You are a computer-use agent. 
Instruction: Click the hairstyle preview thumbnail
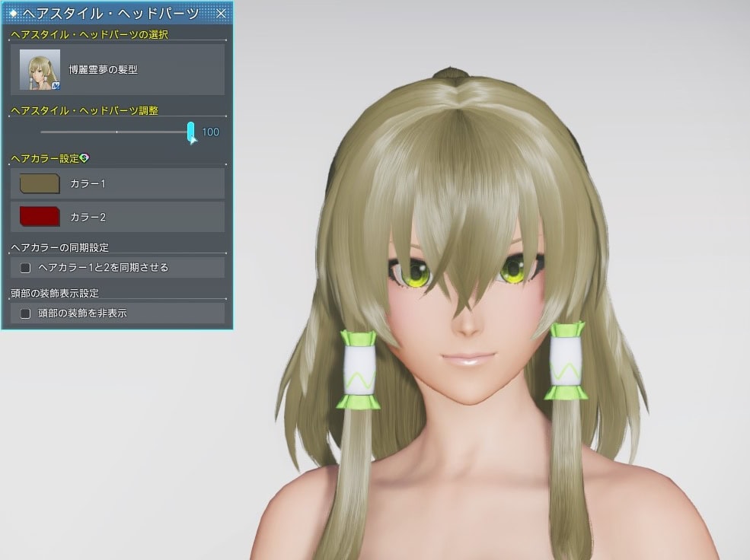tap(40, 69)
